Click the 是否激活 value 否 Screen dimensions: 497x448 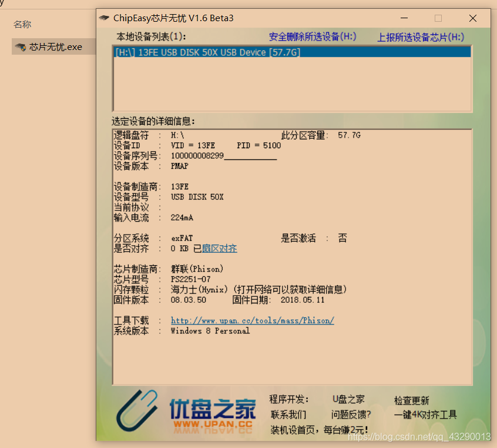(x=342, y=238)
